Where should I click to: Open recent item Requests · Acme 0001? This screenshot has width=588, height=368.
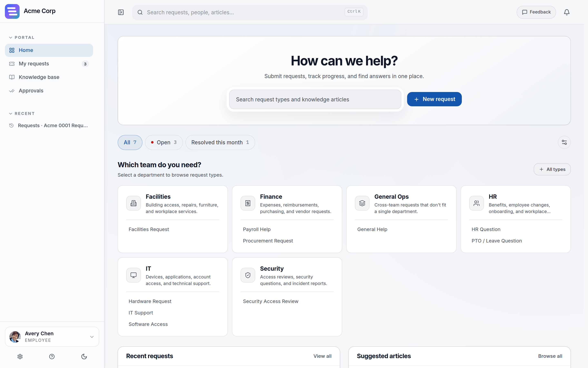click(x=49, y=126)
